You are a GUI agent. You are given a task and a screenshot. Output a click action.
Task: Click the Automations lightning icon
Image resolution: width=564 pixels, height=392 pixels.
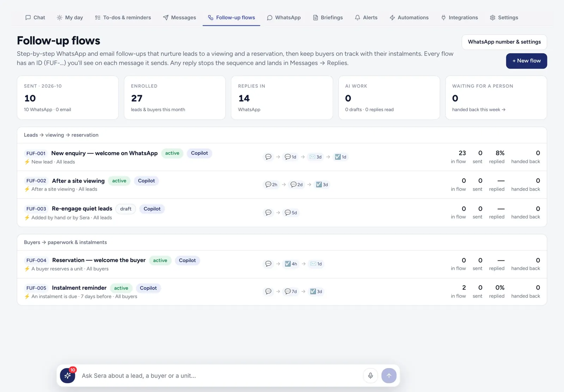point(392,18)
